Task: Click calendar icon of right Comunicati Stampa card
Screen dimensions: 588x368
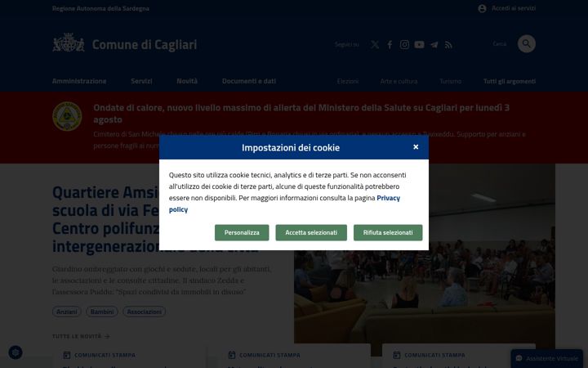Action: tap(397, 355)
